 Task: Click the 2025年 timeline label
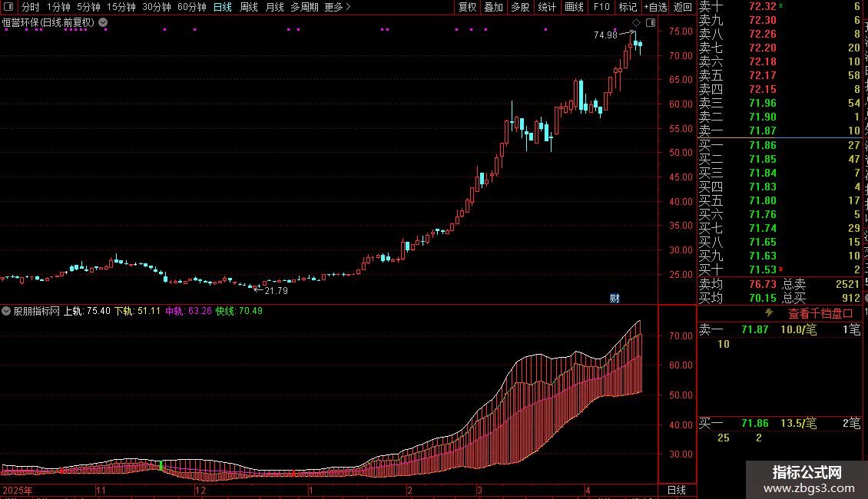tap(18, 490)
